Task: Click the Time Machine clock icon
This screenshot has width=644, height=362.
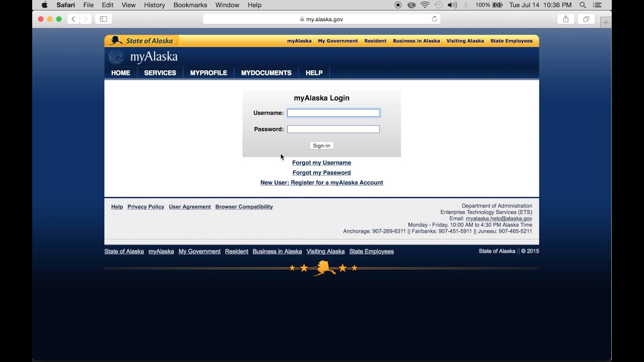Action: pos(438,5)
